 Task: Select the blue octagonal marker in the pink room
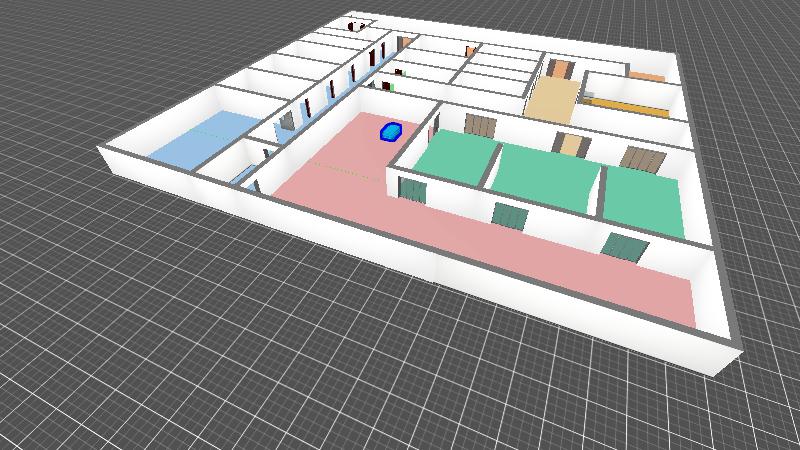coord(390,131)
